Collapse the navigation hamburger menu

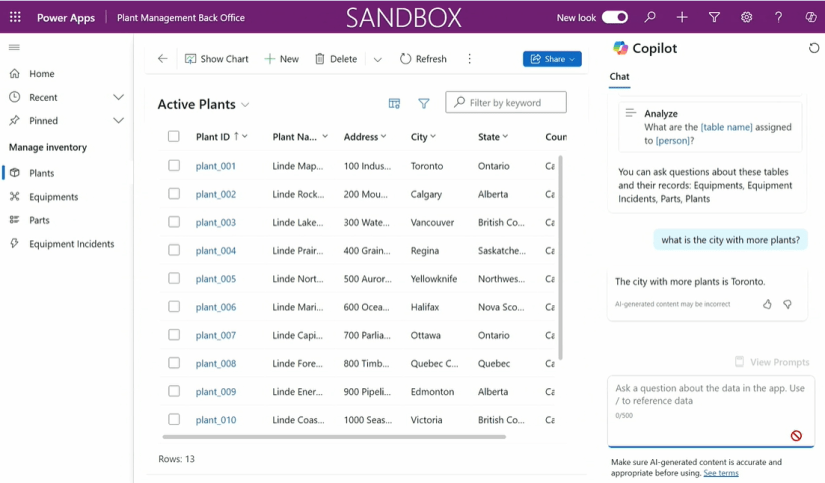(x=14, y=47)
